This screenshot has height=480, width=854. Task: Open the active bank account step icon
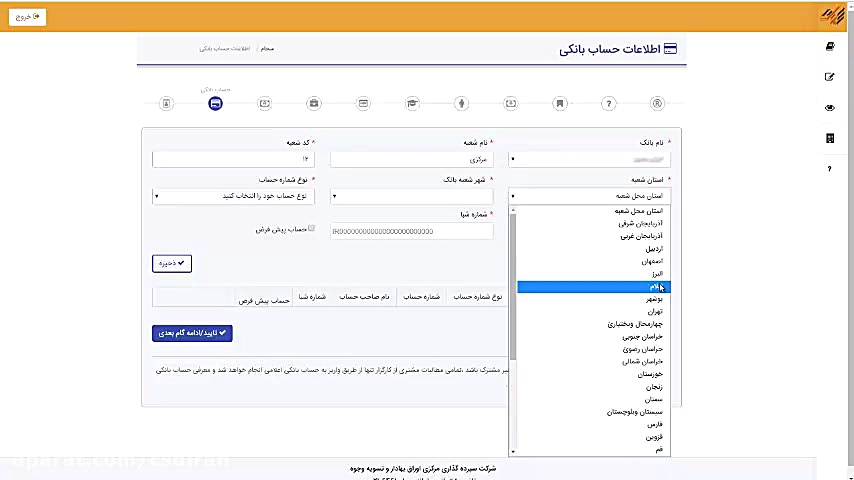point(215,104)
